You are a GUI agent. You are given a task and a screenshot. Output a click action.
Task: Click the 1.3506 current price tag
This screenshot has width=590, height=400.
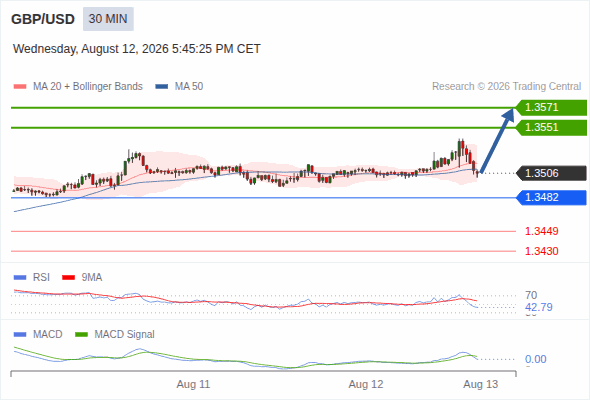click(x=551, y=173)
